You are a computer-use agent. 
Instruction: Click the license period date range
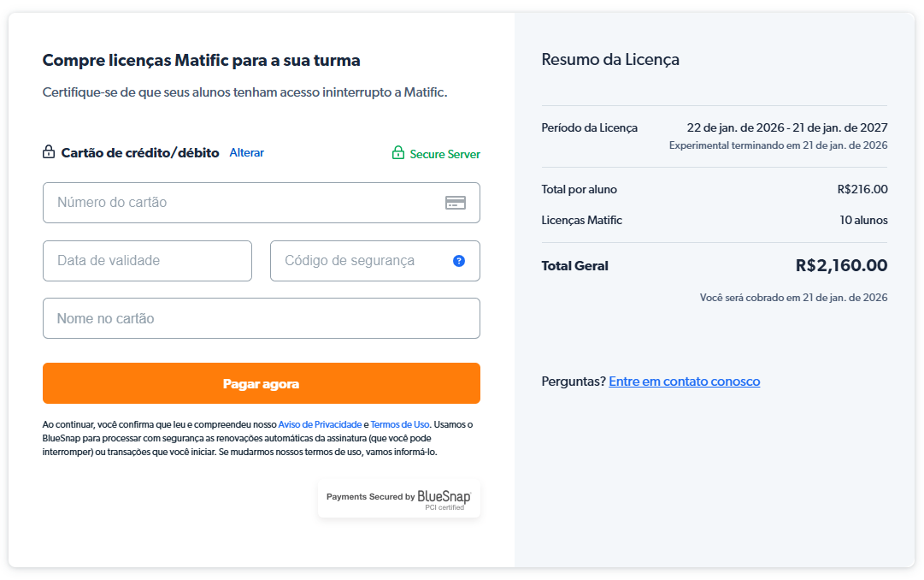coord(786,128)
